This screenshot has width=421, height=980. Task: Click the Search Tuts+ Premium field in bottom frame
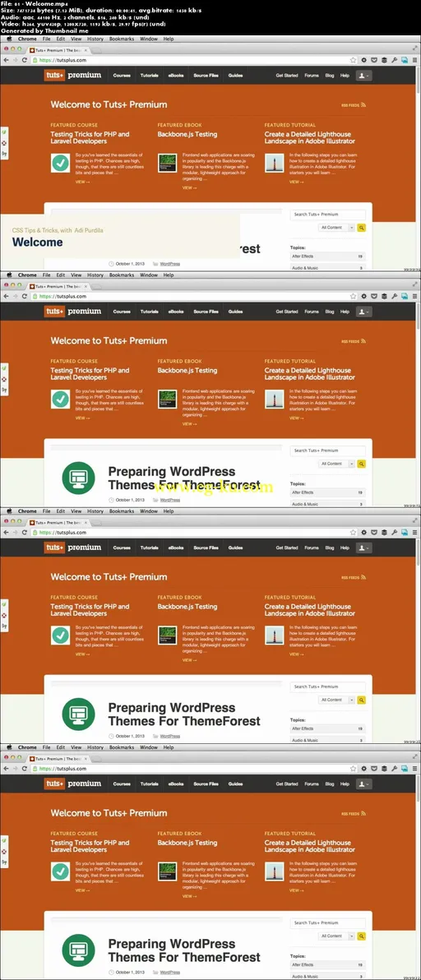328,923
